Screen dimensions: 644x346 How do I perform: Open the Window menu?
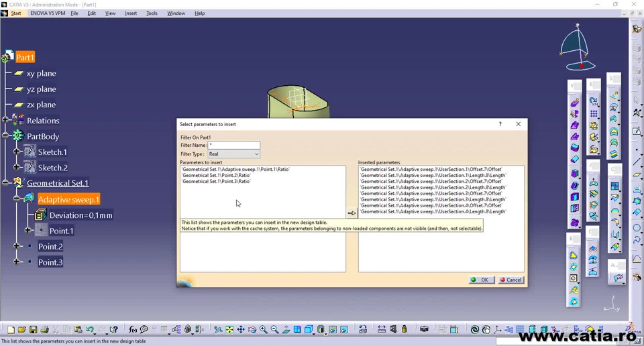[x=176, y=13]
